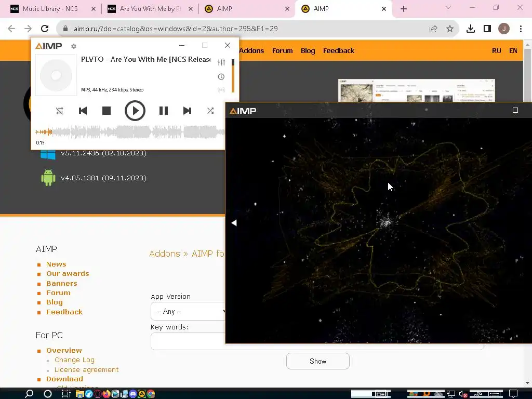Skip to next track in AIMP
Viewport: 532px width, 399px height.
[187, 111]
